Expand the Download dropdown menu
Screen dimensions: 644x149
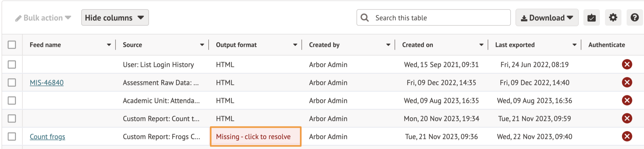[547, 17]
